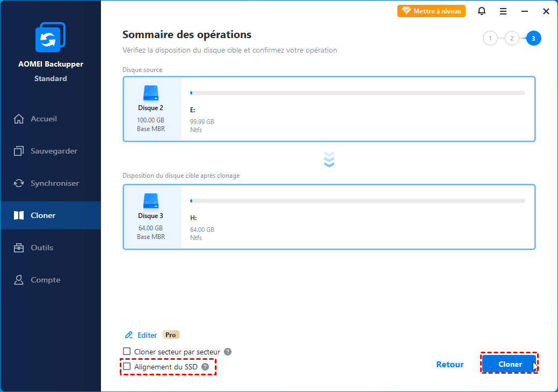Click the AOMEI Backupper logo icon
The image size is (558, 392).
click(x=50, y=37)
